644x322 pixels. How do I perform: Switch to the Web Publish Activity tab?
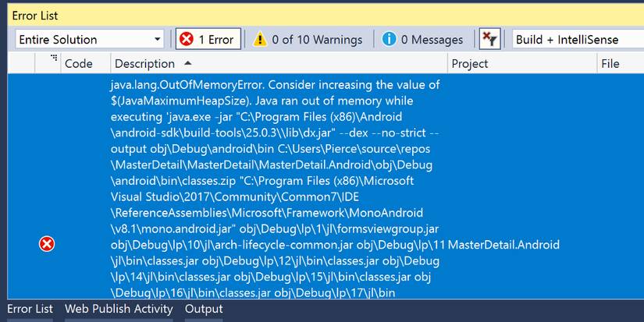(x=119, y=310)
